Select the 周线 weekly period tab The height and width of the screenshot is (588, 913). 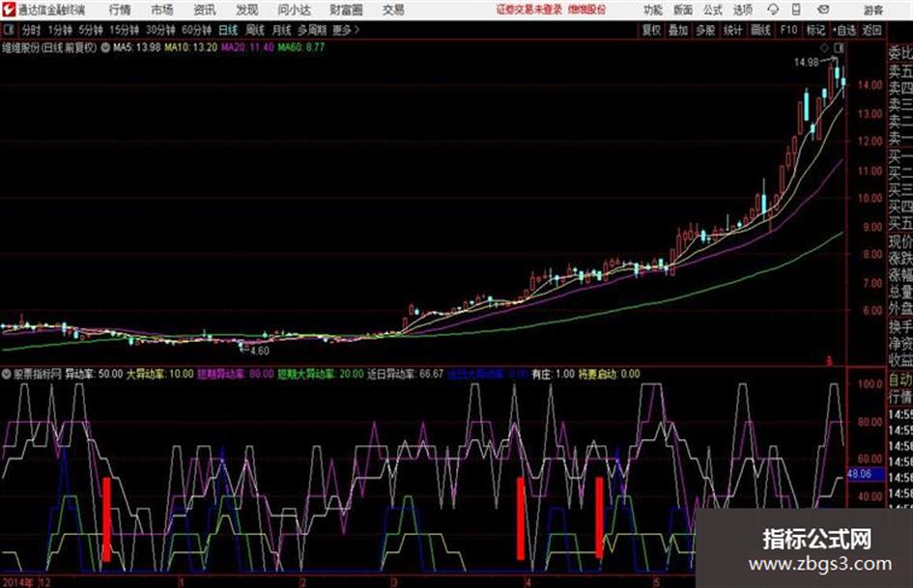tap(255, 30)
